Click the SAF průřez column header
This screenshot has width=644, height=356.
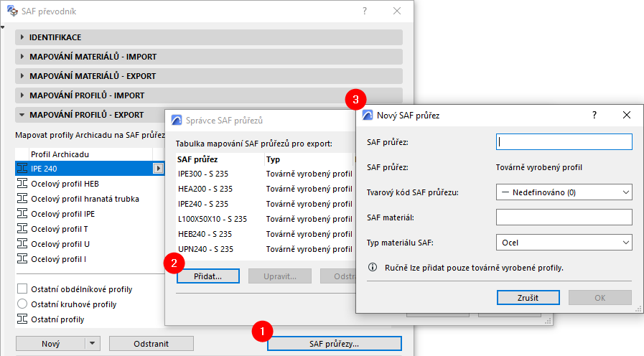tap(219, 159)
